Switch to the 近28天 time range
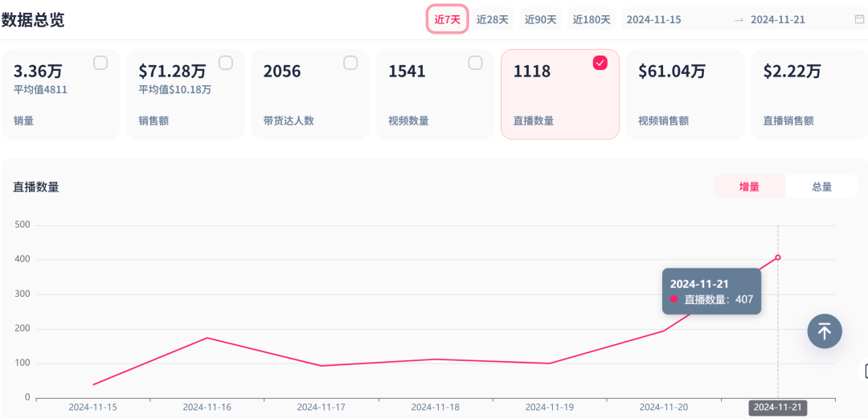The height and width of the screenshot is (419, 868). click(x=493, y=19)
